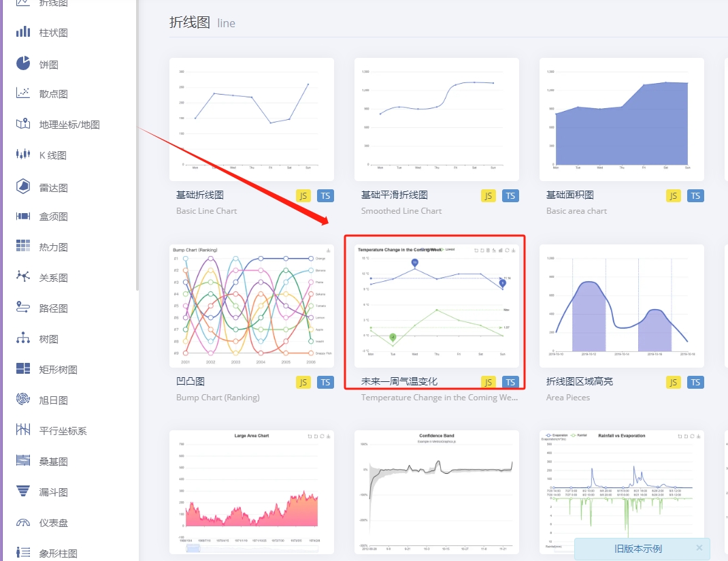Select the treemap (矩形树图) icon
Image resolution: width=728 pixels, height=561 pixels.
[x=23, y=368]
